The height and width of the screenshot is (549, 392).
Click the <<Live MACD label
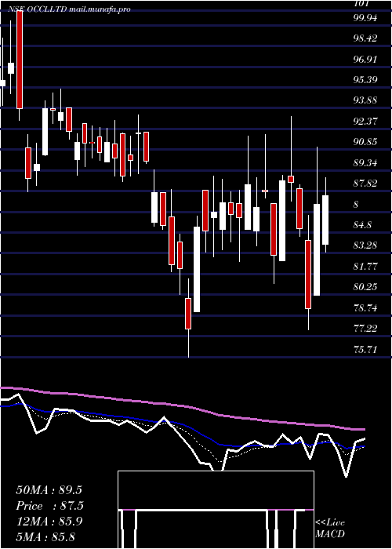coord(330,529)
